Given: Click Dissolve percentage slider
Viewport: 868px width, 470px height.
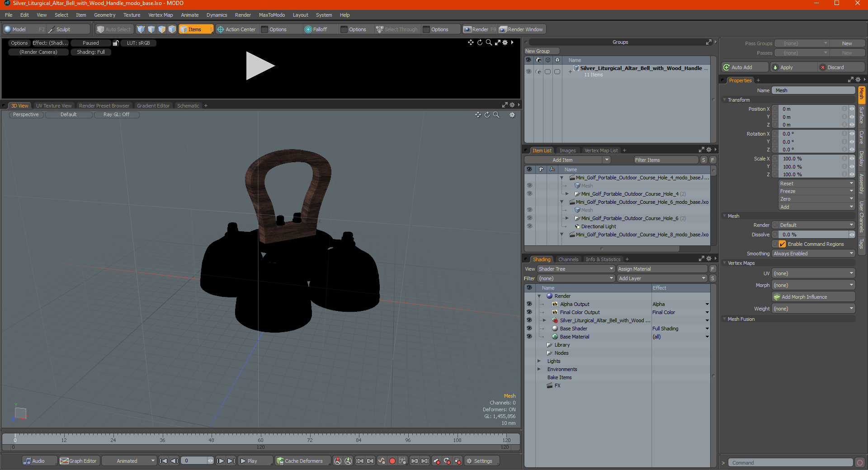Looking at the screenshot, I should (x=813, y=235).
